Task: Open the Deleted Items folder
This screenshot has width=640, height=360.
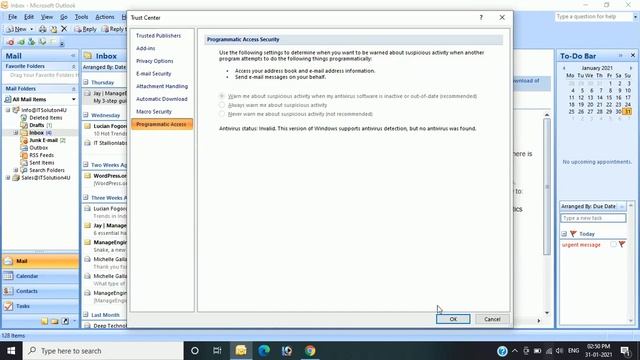Action: 46,118
